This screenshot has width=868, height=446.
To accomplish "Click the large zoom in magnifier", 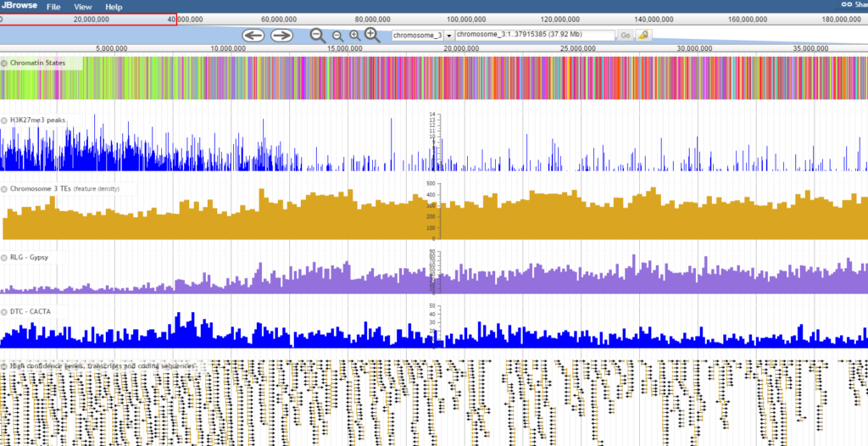I will pos(372,35).
